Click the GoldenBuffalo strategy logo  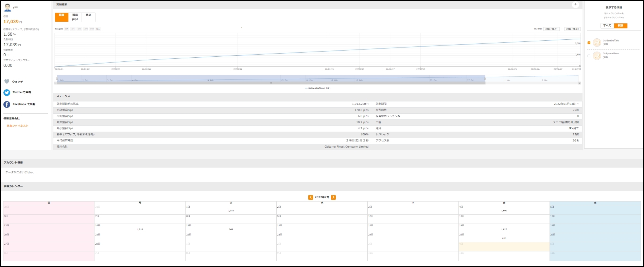coord(597,42)
